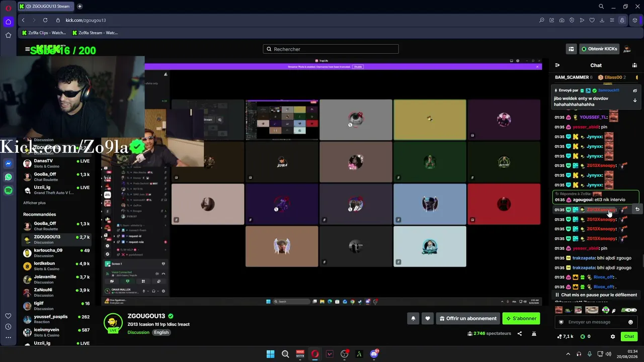Expand the pinned chat message arrow
The width and height of the screenshot is (644, 362).
point(635,100)
